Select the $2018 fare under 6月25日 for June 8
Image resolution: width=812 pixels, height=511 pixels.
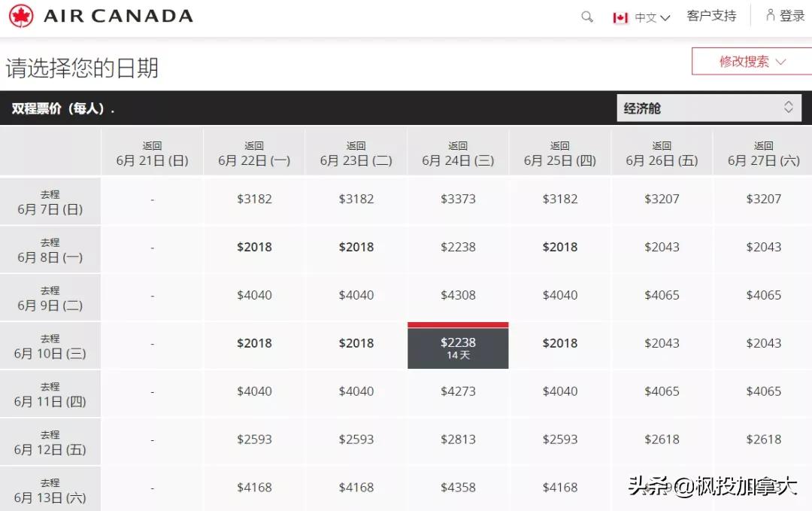[x=559, y=247]
